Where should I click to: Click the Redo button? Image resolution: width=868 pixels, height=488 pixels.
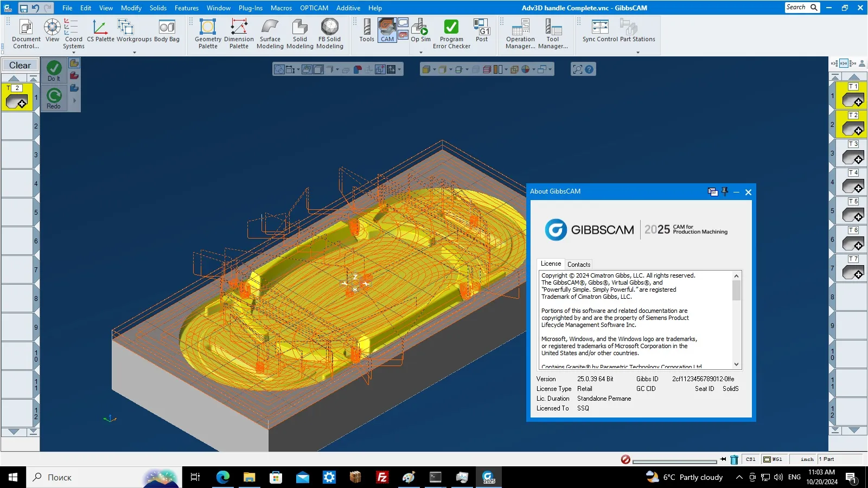pyautogui.click(x=54, y=98)
